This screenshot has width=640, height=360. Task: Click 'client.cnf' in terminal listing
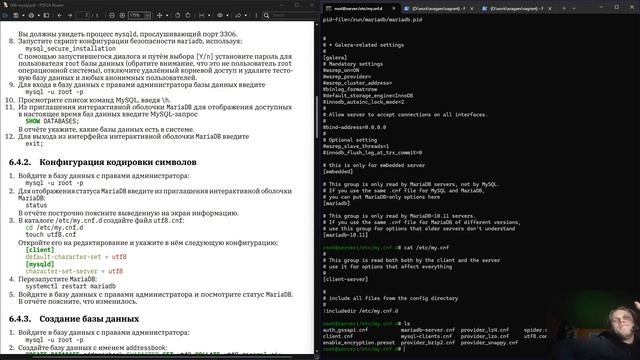[x=338, y=336]
